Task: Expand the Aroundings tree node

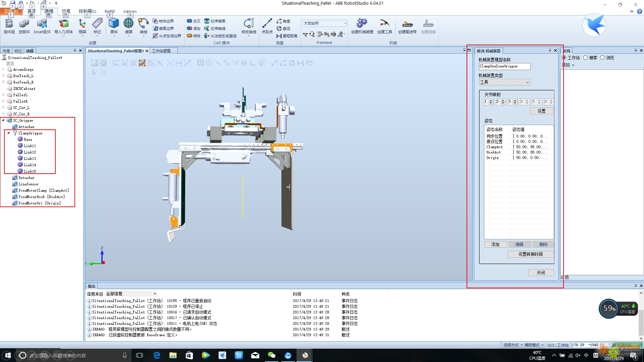Action: point(4,69)
